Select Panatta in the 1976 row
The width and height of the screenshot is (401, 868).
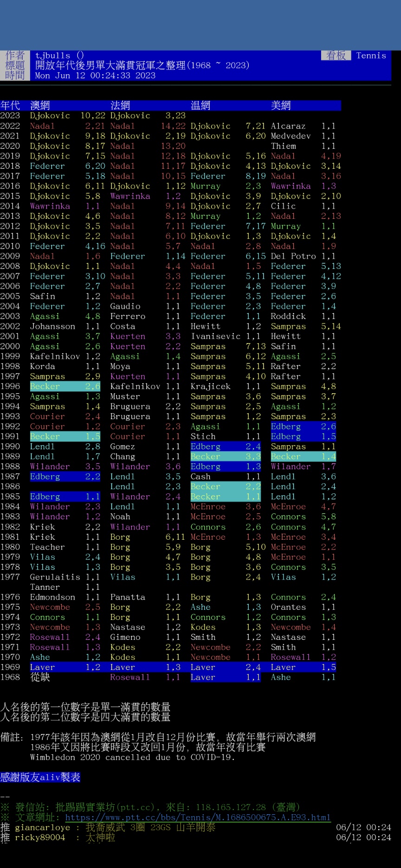tap(128, 597)
